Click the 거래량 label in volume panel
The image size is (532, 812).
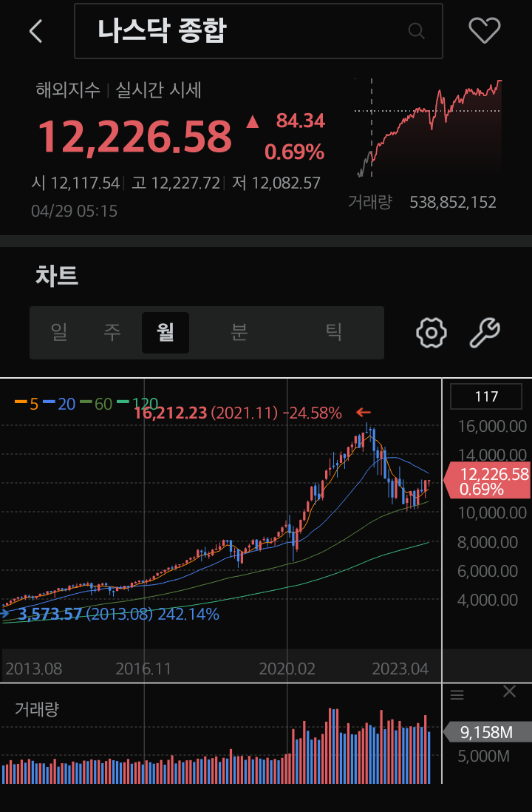37,709
